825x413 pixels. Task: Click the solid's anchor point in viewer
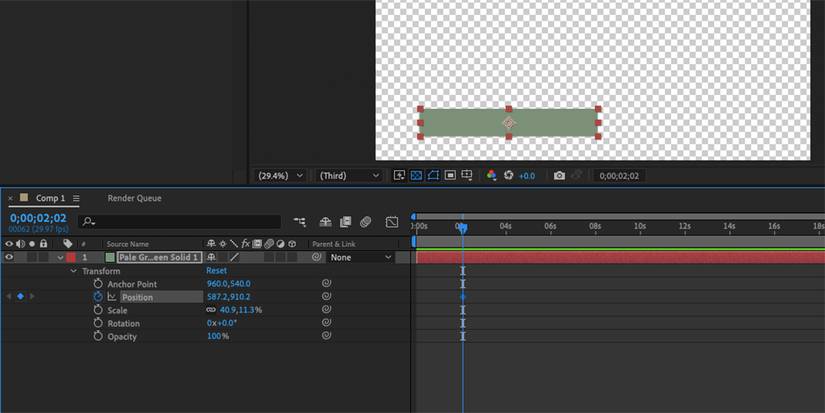[508, 123]
